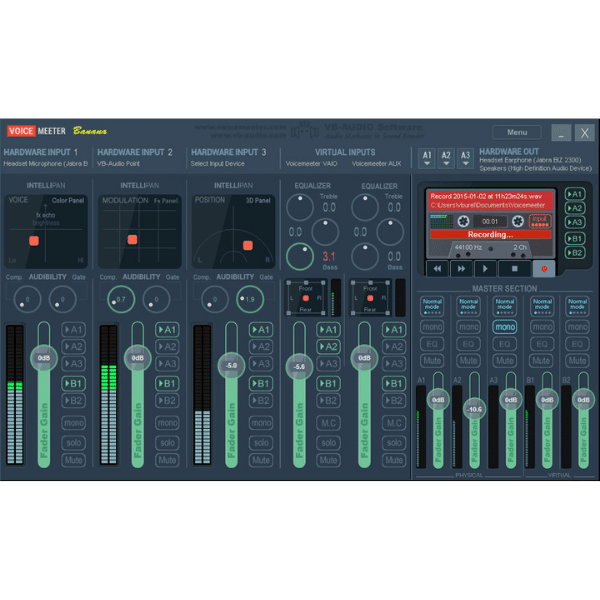Viewport: 600px width, 600px height.
Task: Toggle M.C on Voicemeeter VAIO strip
Action: [328, 423]
